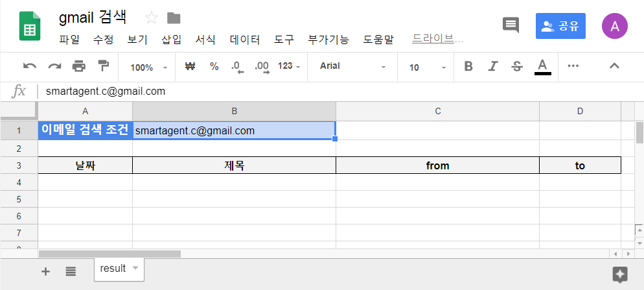Screen dimensions: 644x290
Task: Collapse the menus with the up chevron
Action: click(x=614, y=66)
